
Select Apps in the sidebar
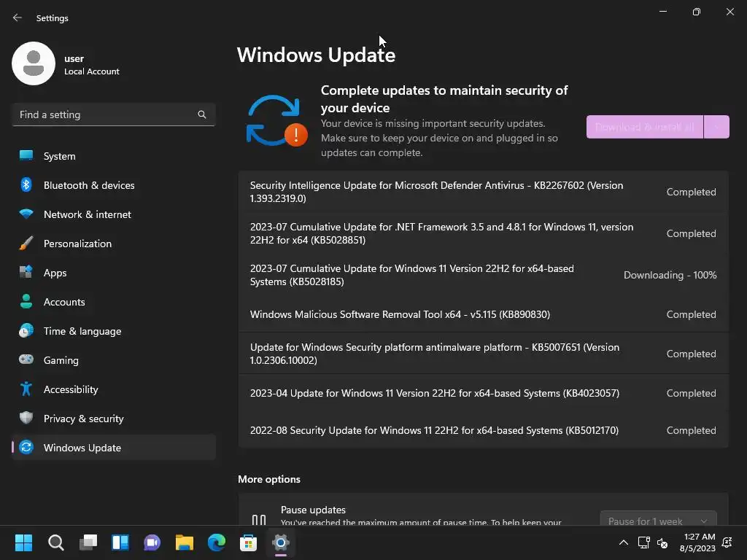113,273
